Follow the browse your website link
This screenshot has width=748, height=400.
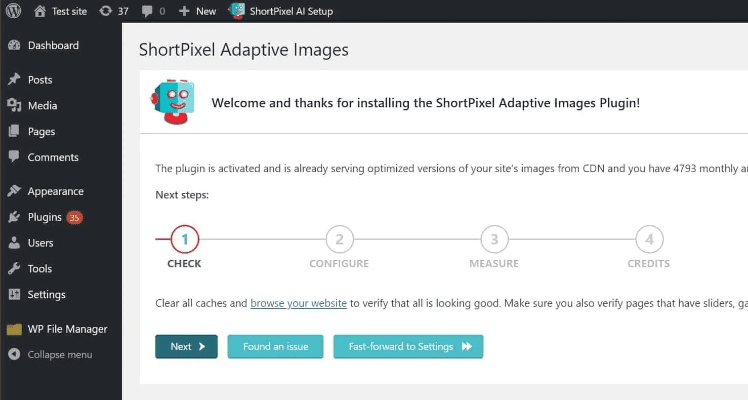pos(298,303)
